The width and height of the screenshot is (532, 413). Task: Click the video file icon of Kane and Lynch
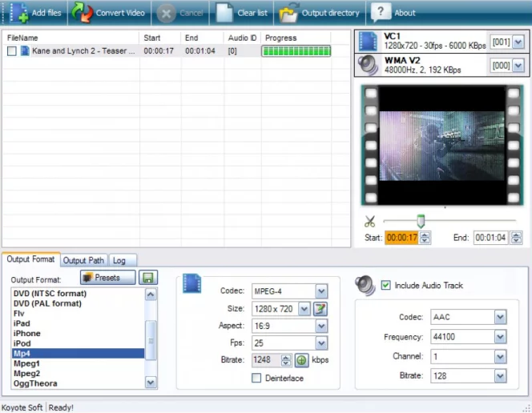tap(25, 50)
